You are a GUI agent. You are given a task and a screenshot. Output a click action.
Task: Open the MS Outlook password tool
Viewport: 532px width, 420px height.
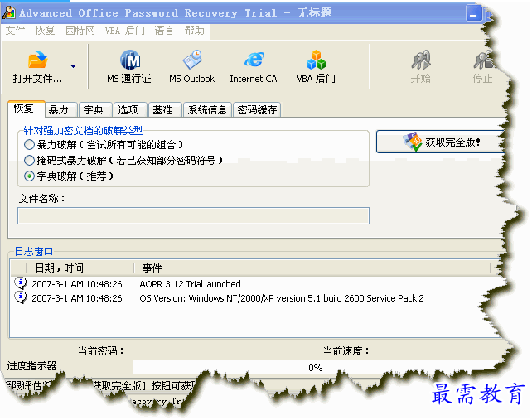pyautogui.click(x=191, y=67)
